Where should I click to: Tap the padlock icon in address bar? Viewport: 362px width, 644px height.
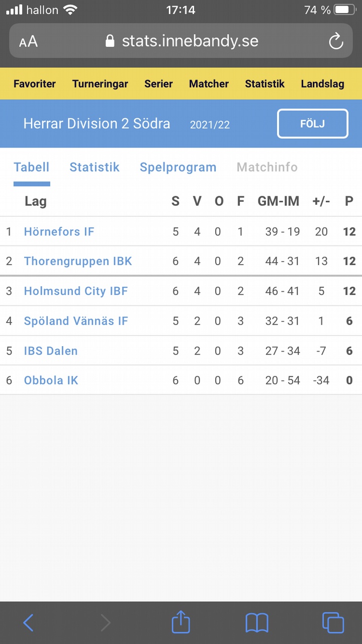tap(110, 41)
